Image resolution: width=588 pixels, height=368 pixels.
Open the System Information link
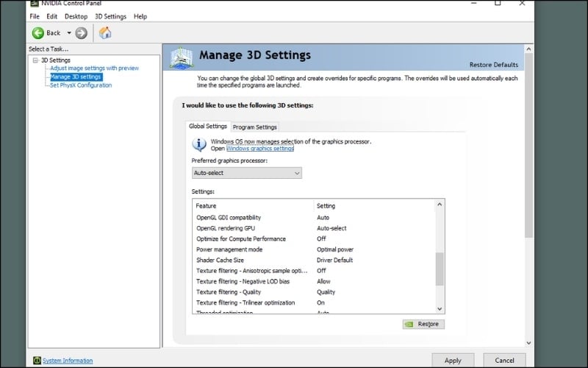pyautogui.click(x=68, y=361)
